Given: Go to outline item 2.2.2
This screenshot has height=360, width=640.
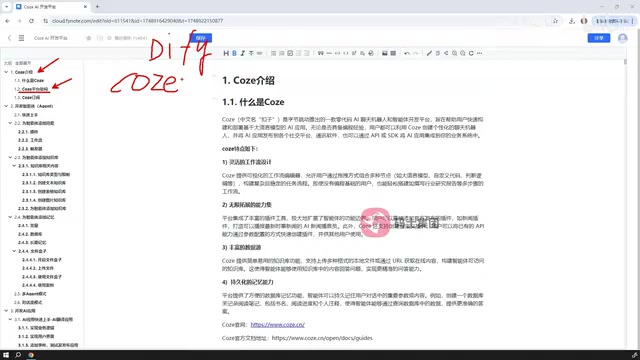Looking at the screenshot, I should pos(30,140).
